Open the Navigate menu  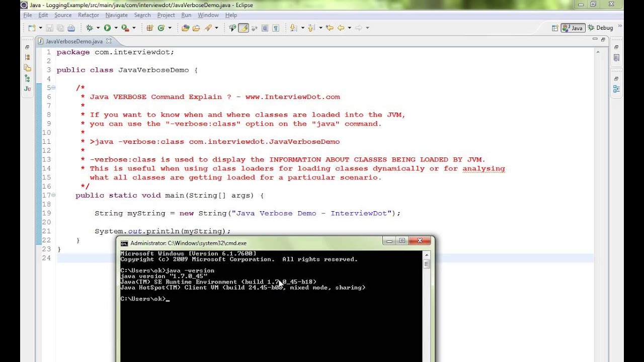coord(116,15)
